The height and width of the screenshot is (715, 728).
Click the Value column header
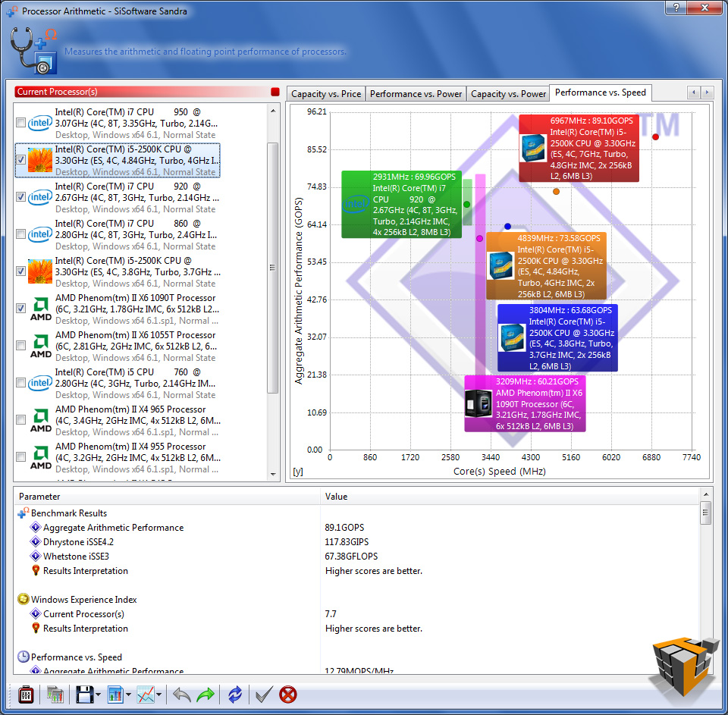[510, 497]
